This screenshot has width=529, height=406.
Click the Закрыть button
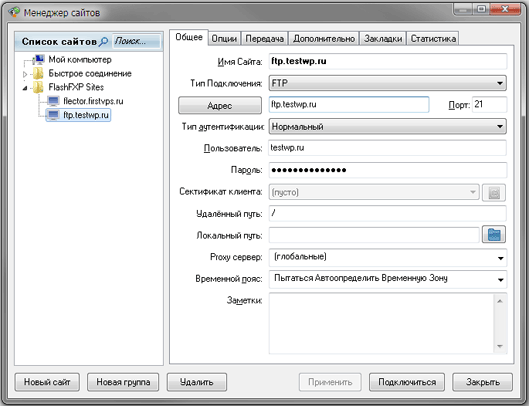coord(483,382)
